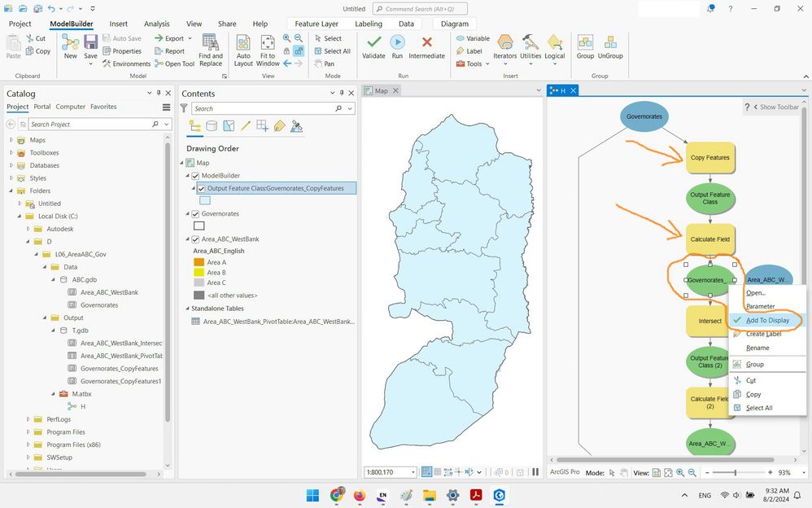This screenshot has width=812, height=508.
Task: Open model Environments settings
Action: coord(126,63)
